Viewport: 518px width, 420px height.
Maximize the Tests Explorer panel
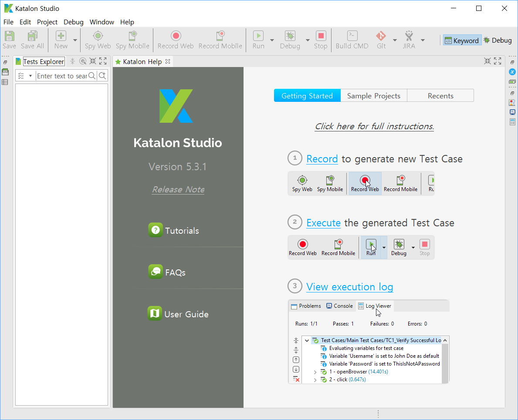pyautogui.click(x=103, y=61)
